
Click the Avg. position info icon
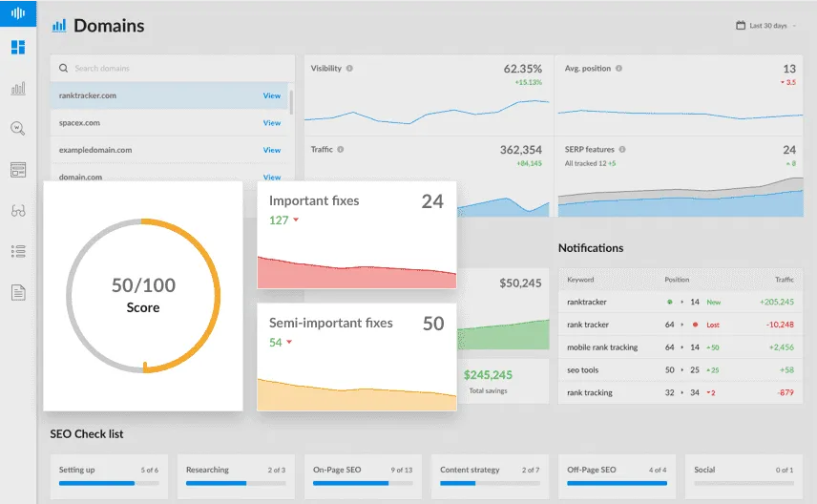tap(619, 69)
